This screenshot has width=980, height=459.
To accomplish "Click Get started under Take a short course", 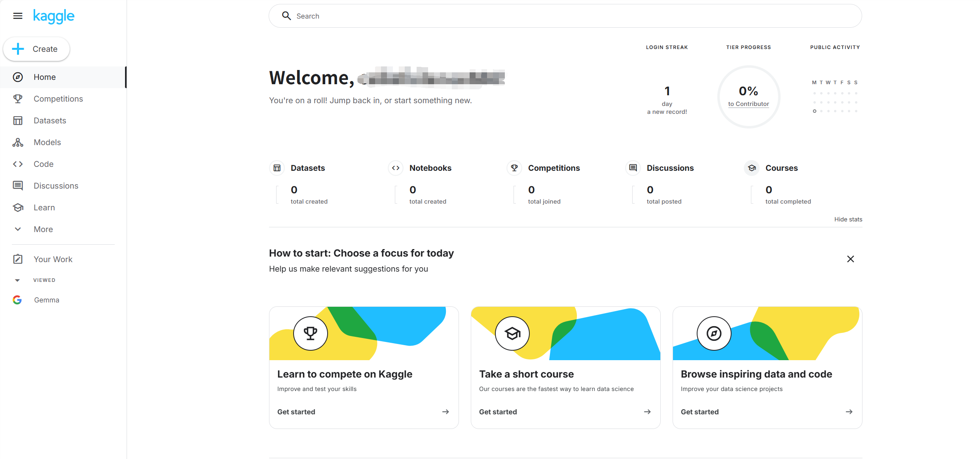I will pos(498,412).
